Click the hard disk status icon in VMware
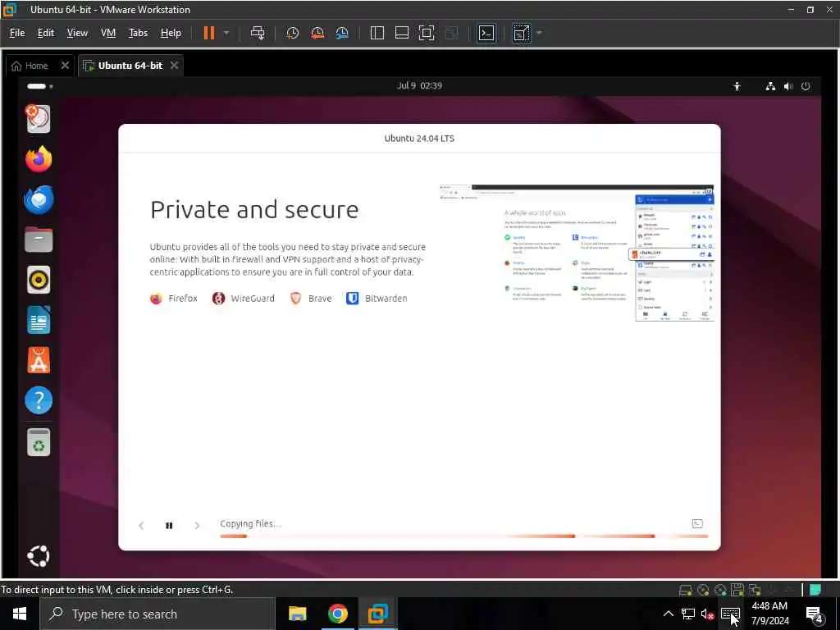 pos(685,590)
